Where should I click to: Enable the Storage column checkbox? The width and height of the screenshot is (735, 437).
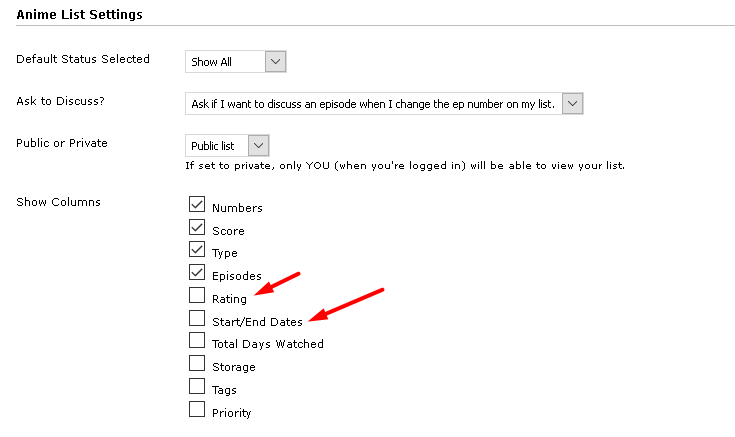click(197, 363)
